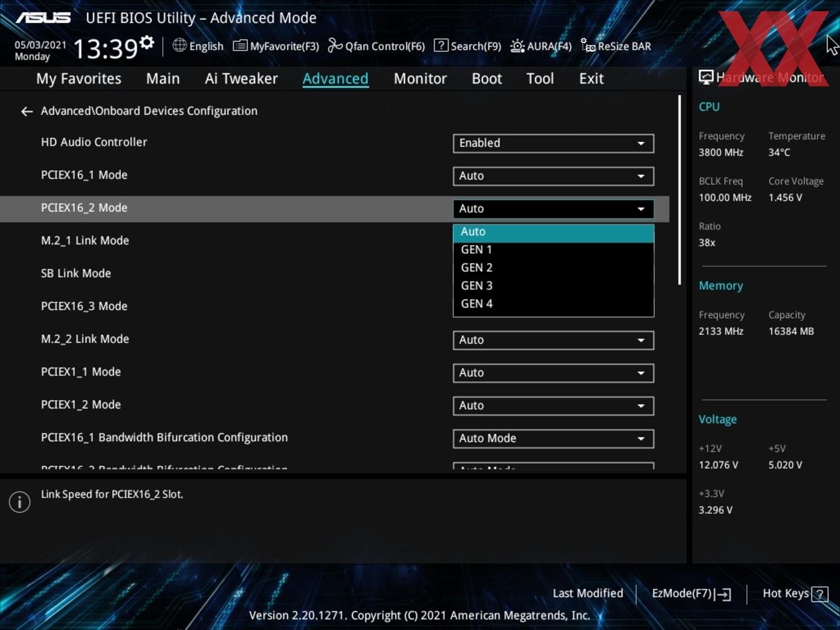The image size is (840, 630).
Task: Switch to EzMode(F7)
Action: (691, 594)
